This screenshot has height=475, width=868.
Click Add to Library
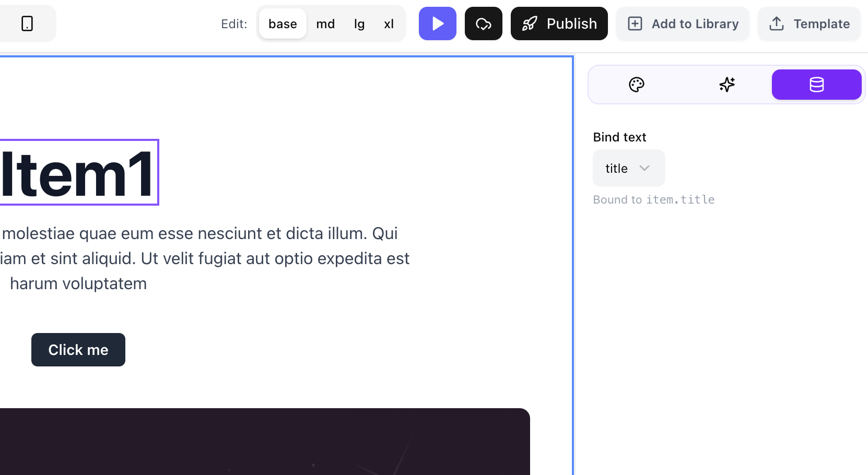point(683,23)
